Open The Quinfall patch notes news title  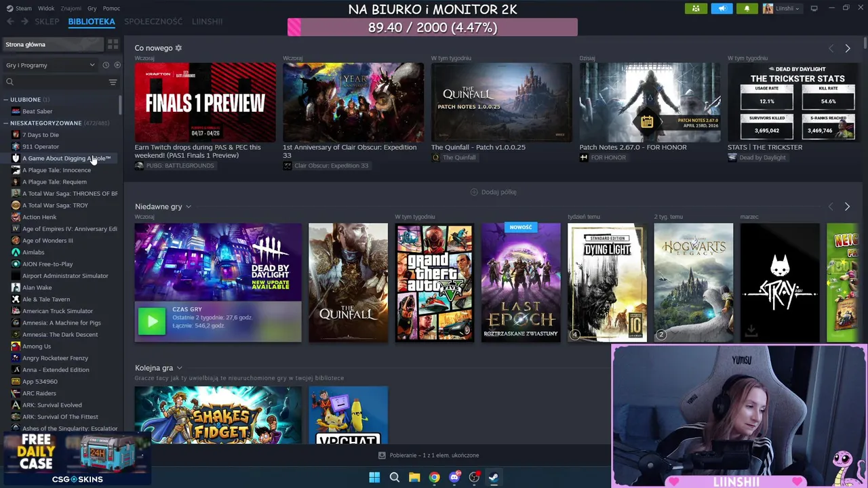478,147
